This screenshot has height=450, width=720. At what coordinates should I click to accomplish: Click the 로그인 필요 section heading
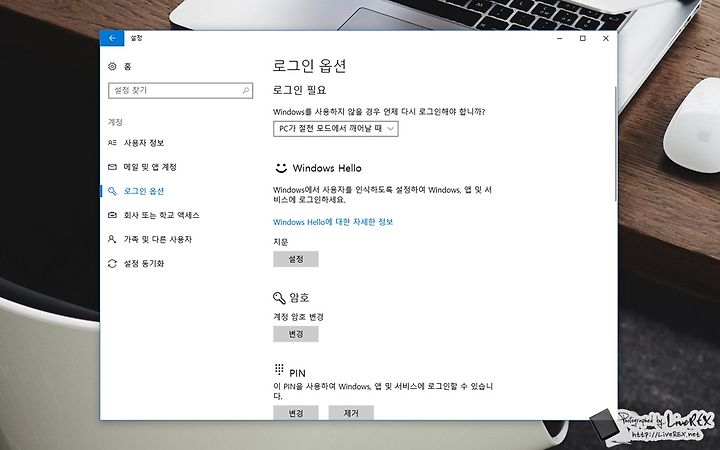pos(299,90)
